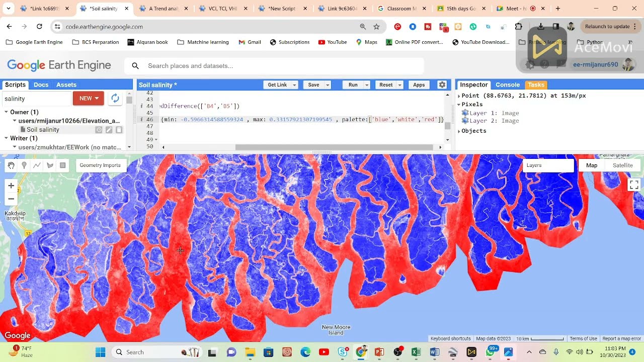
Task: Click the code editor horizontal scrollbar
Action: [334, 147]
